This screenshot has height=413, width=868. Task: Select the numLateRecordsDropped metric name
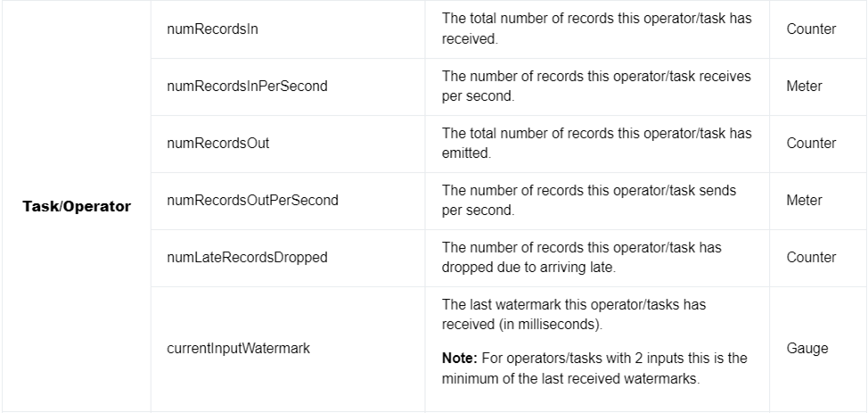tap(247, 258)
